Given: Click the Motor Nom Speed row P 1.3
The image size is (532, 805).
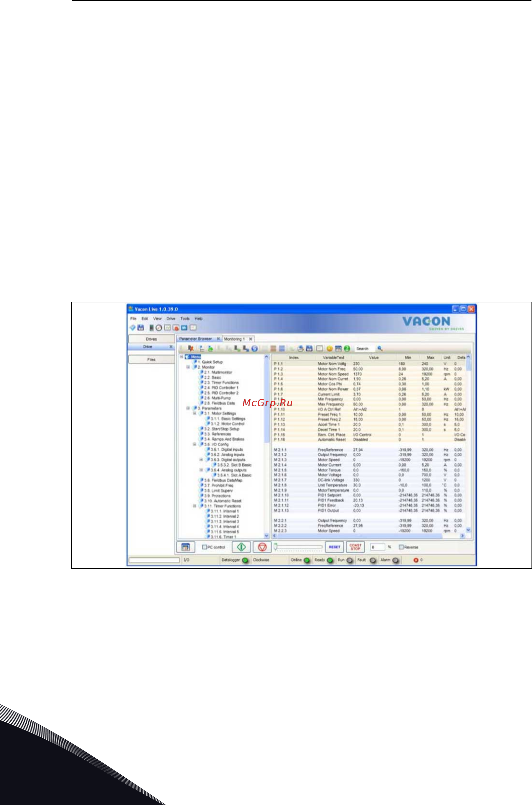Looking at the screenshot, I should pyautogui.click(x=369, y=374).
